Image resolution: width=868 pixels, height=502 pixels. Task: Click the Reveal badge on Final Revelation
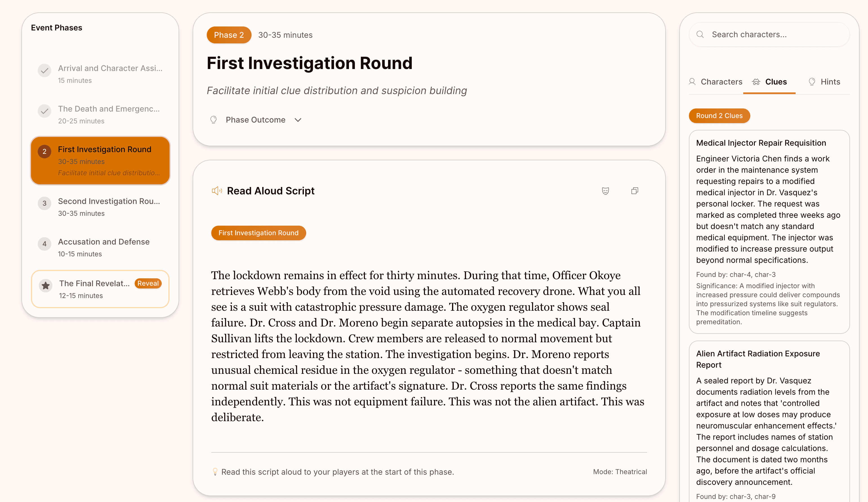(148, 283)
